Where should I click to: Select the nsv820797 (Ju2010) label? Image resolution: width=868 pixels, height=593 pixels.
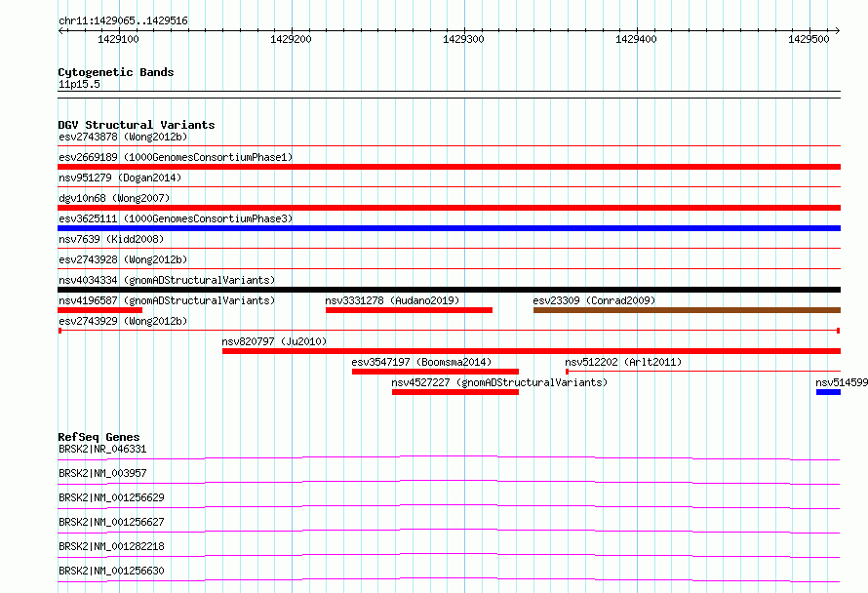[x=274, y=341]
